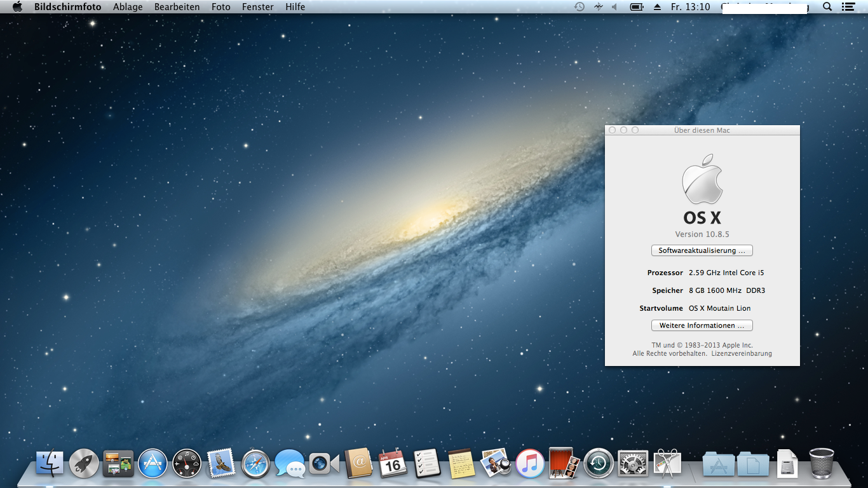Click the Softwareaktualisierung button
The height and width of the screenshot is (488, 868).
(702, 250)
